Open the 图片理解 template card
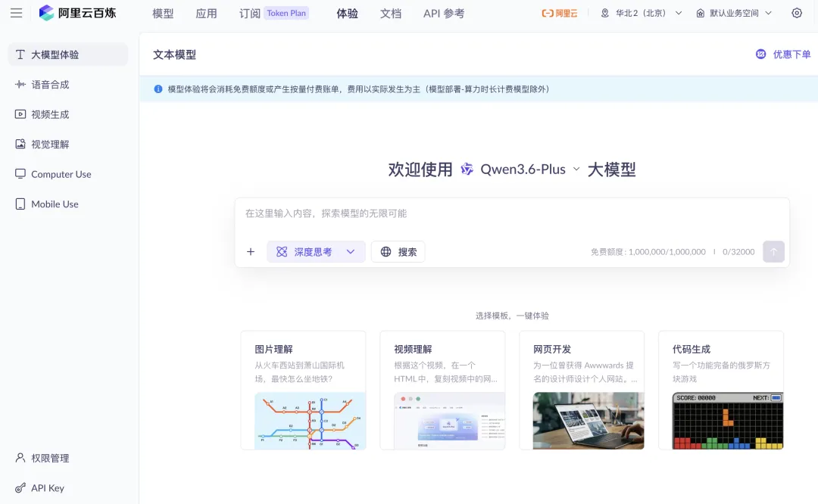Viewport: 818px width, 504px height. pos(303,390)
